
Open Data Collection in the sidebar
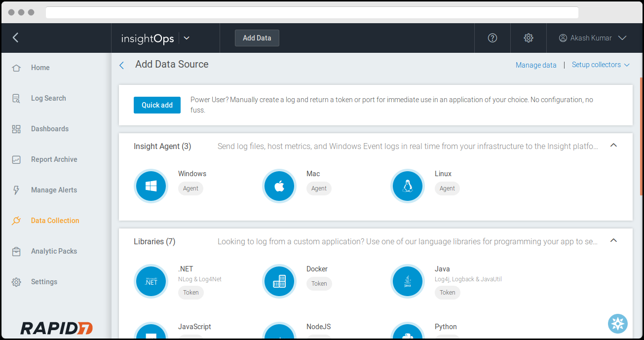pyautogui.click(x=55, y=221)
